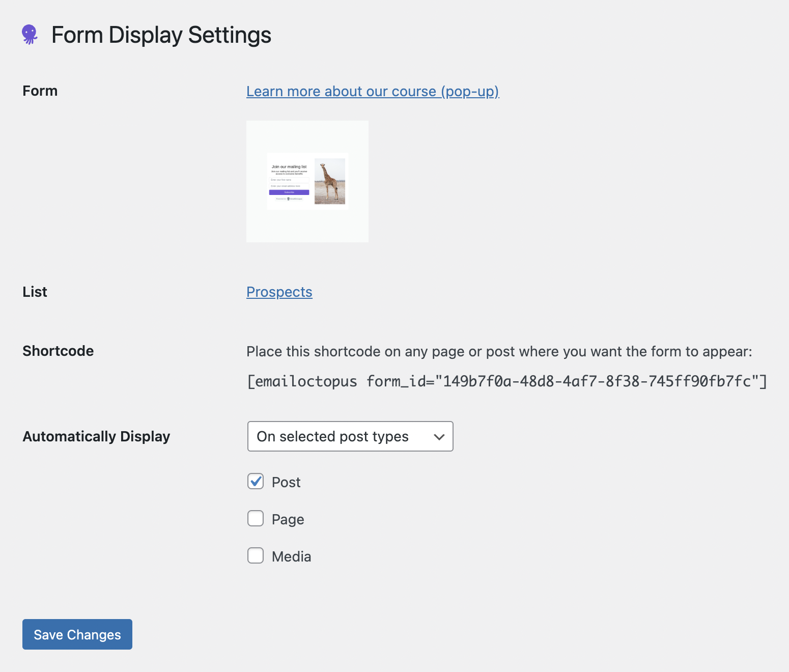The width and height of the screenshot is (789, 672).
Task: Enable the Page checkbox
Action: pos(256,519)
